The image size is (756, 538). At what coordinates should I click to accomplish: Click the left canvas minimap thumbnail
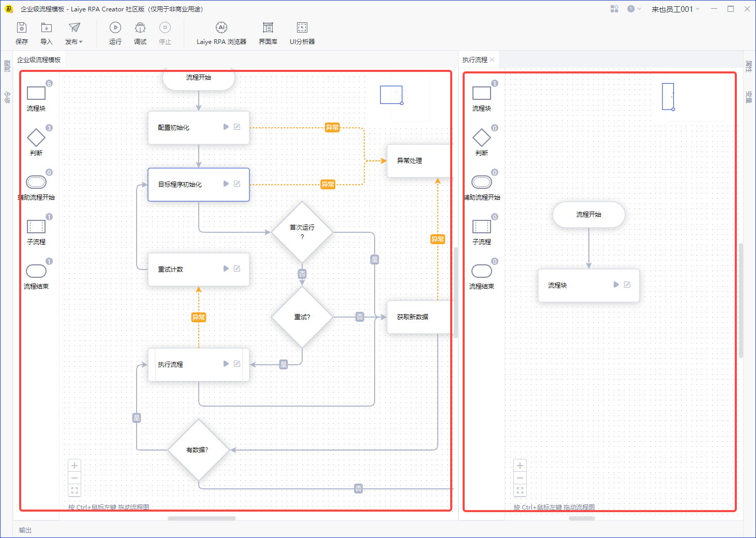pos(392,95)
